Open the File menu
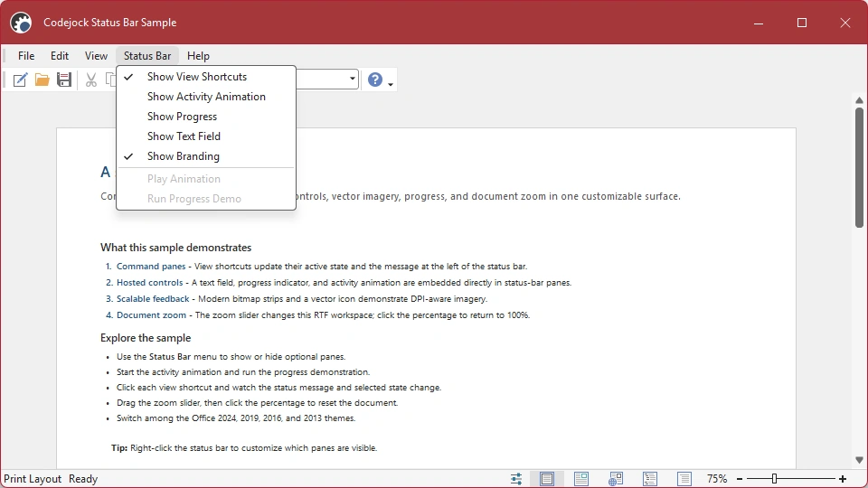This screenshot has height=488, width=868. [26, 56]
